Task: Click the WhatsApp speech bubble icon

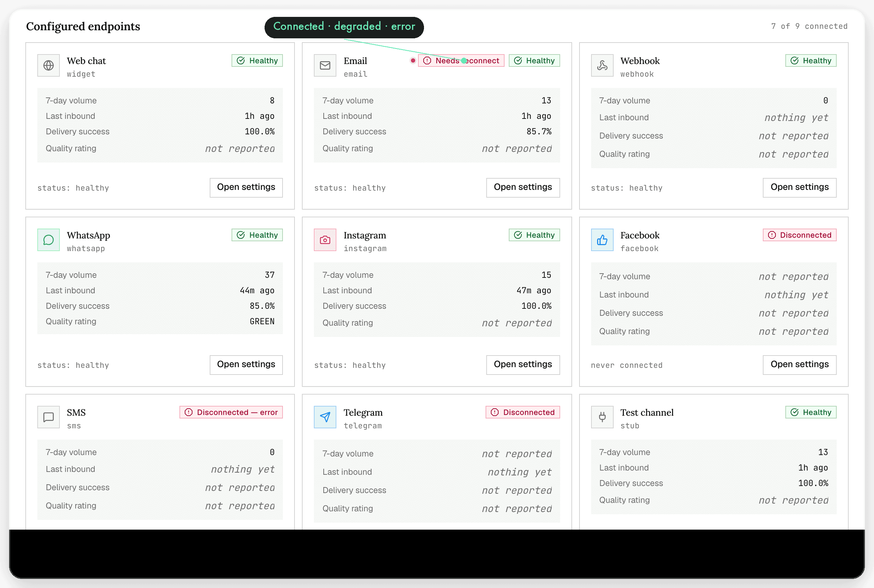Action: (49, 240)
